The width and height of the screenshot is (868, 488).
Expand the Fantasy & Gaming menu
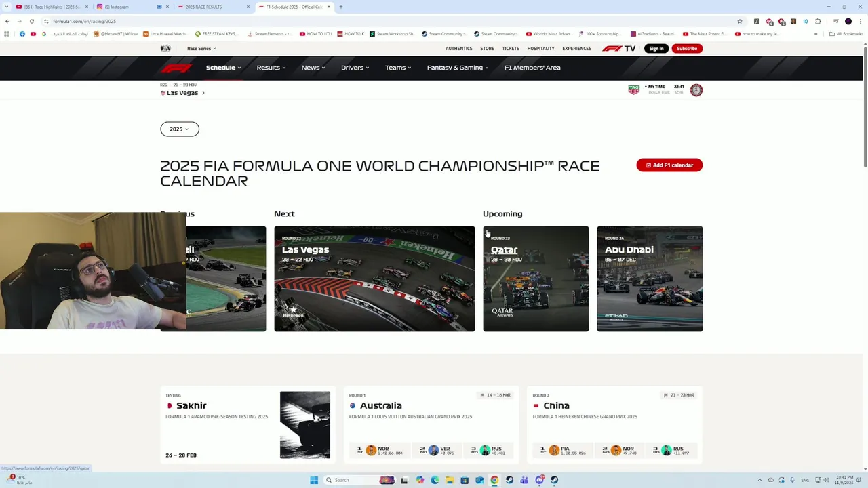click(x=458, y=68)
